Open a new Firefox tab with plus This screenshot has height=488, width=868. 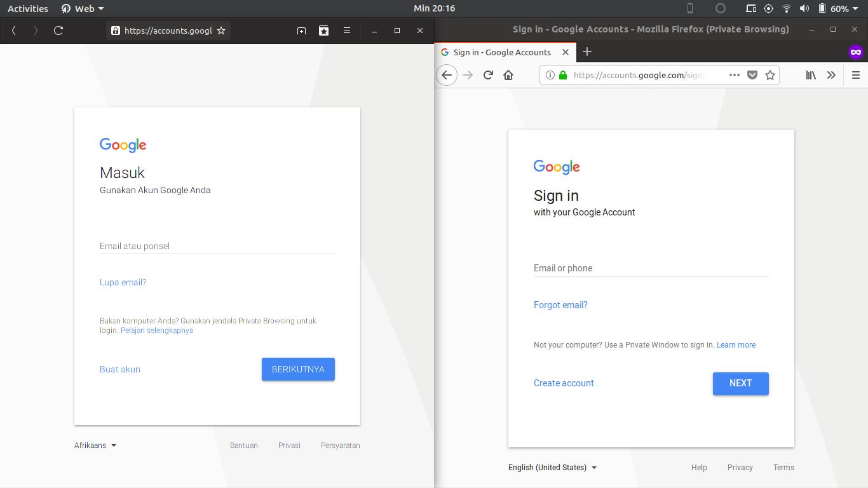(x=587, y=51)
